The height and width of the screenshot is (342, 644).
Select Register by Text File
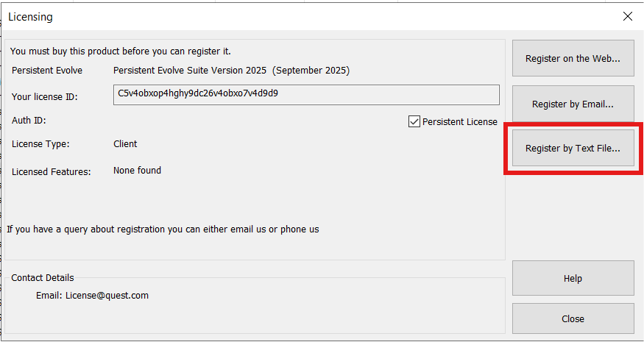(573, 149)
